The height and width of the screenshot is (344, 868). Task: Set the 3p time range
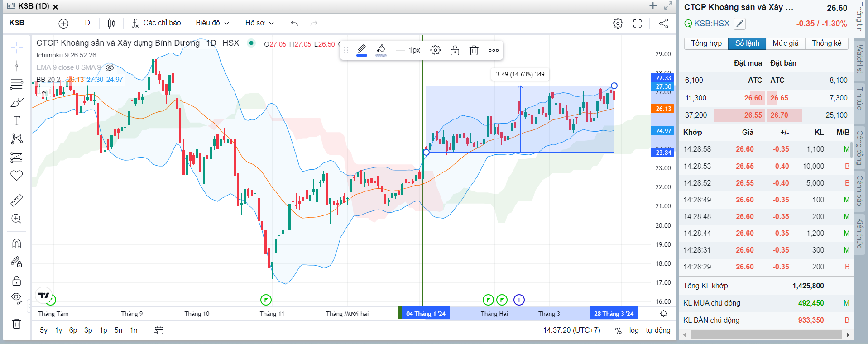88,330
